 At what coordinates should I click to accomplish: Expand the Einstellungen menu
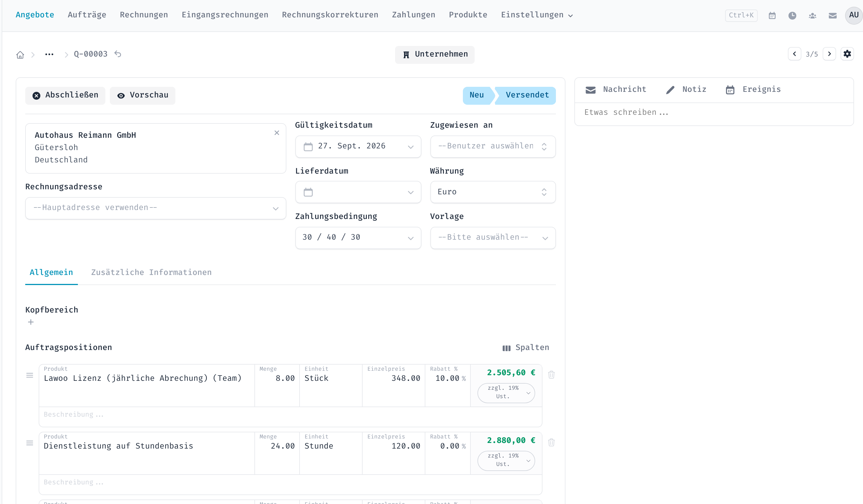(537, 15)
